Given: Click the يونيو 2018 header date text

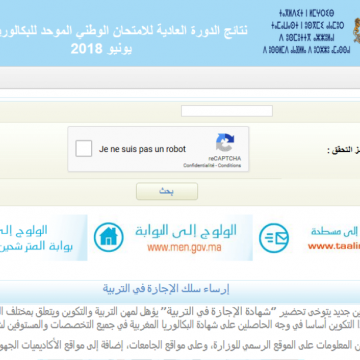Looking at the screenshot, I should tap(101, 49).
